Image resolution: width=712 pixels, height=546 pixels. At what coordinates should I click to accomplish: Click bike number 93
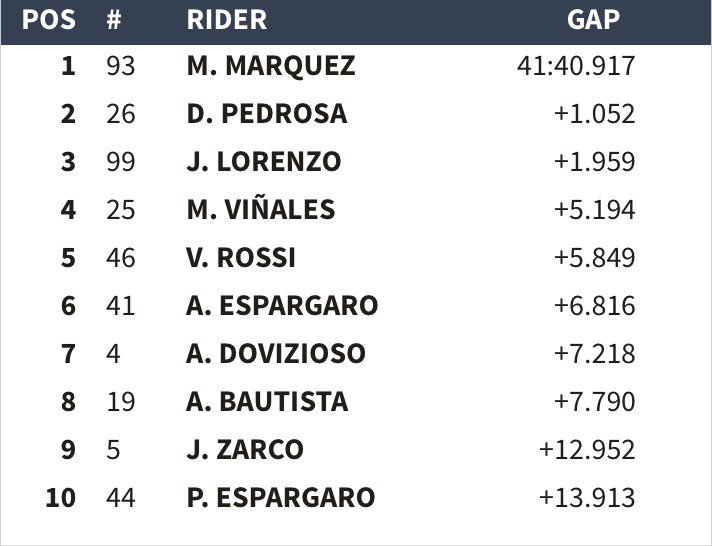[x=120, y=66]
